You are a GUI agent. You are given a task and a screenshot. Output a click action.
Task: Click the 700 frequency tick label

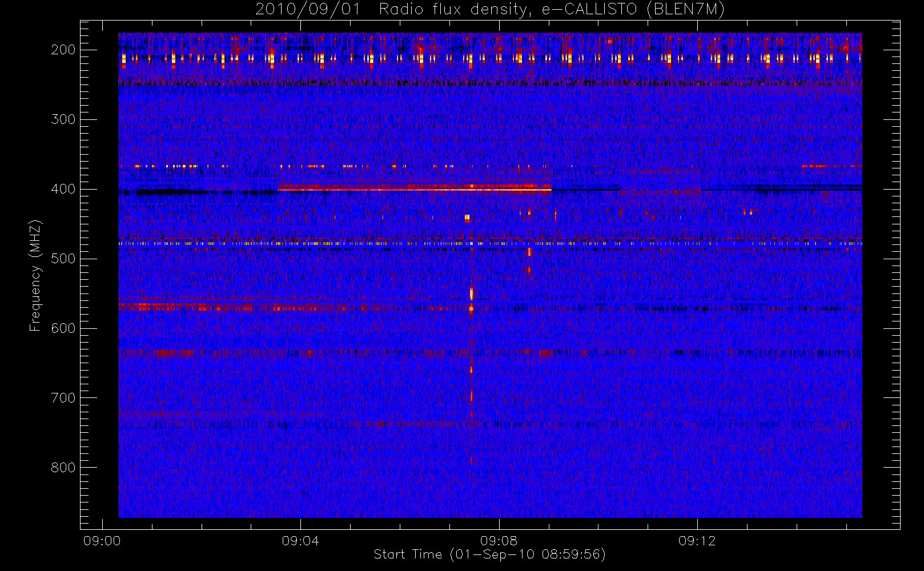[x=63, y=398]
